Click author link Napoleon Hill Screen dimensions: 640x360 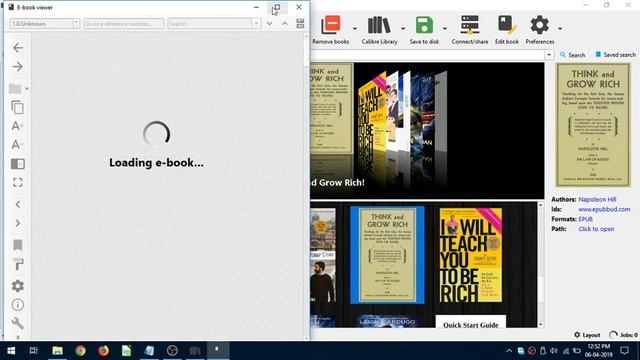pos(597,199)
